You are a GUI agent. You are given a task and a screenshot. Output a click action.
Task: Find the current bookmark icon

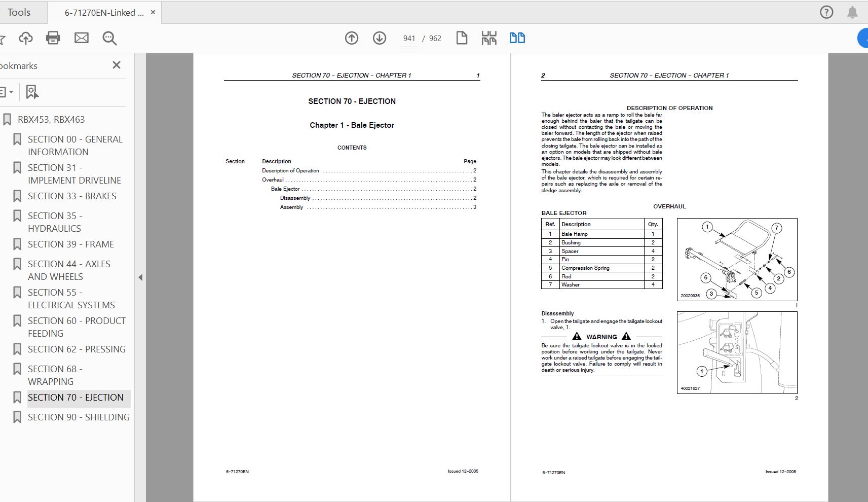(31, 92)
